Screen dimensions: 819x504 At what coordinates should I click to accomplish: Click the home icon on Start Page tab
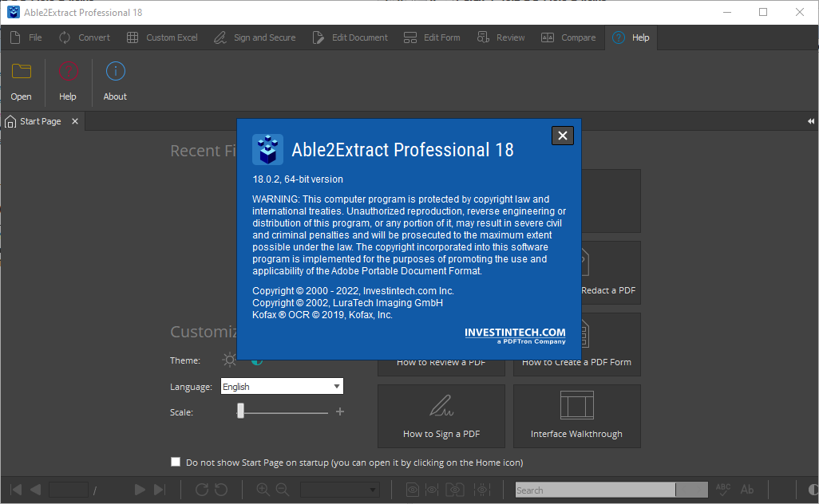(10, 121)
